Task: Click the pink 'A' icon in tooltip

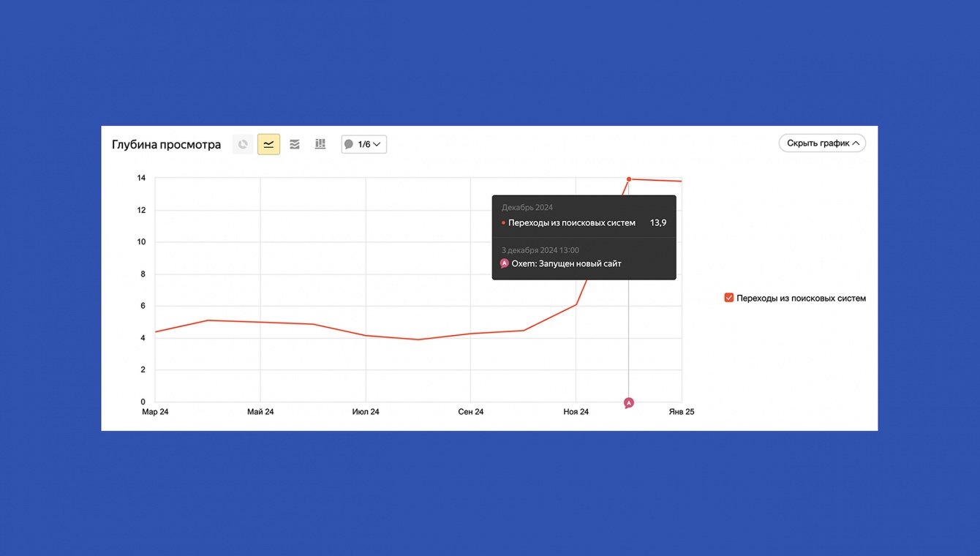Action: pyautogui.click(x=504, y=263)
